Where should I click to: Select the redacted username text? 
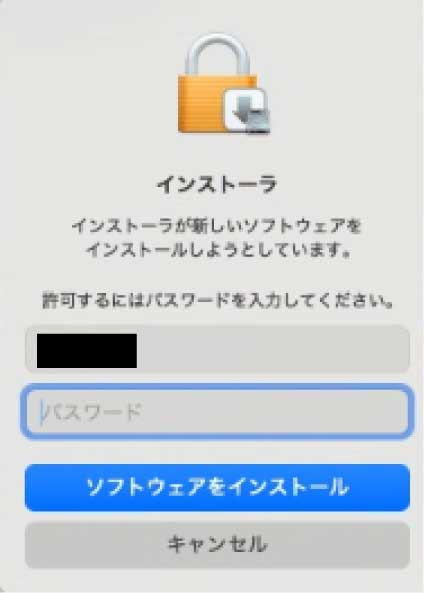(x=87, y=351)
